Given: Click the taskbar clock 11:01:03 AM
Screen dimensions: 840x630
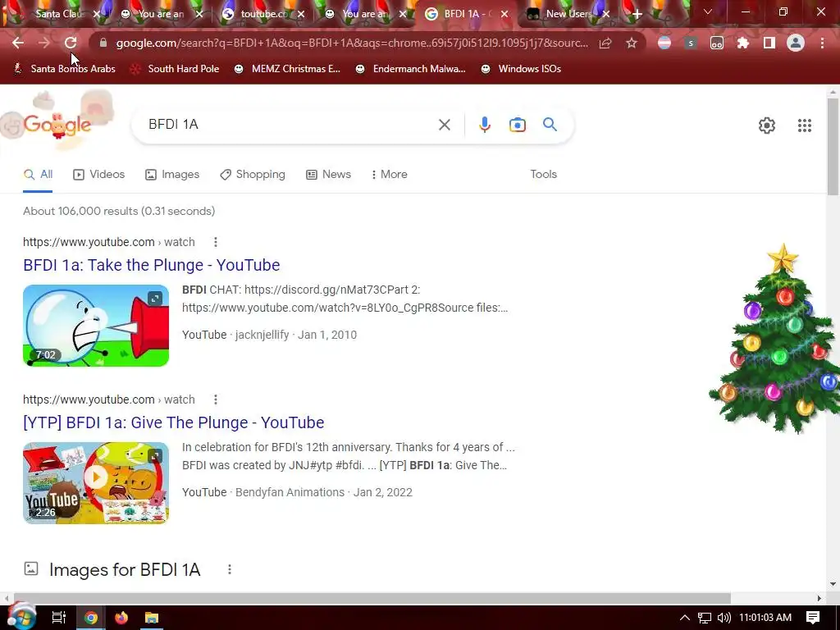Looking at the screenshot, I should [x=765, y=618].
